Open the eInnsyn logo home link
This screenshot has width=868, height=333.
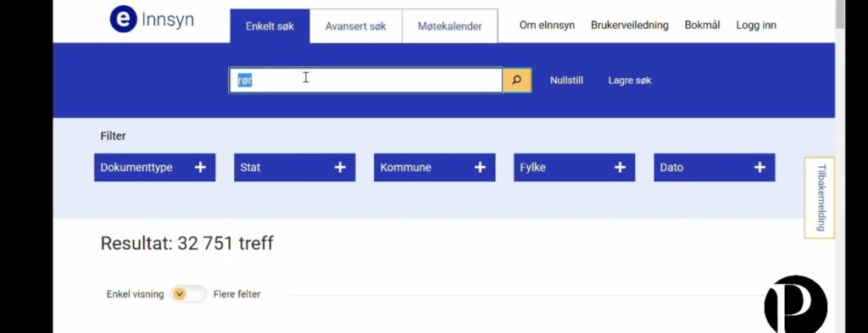pyautogui.click(x=152, y=20)
